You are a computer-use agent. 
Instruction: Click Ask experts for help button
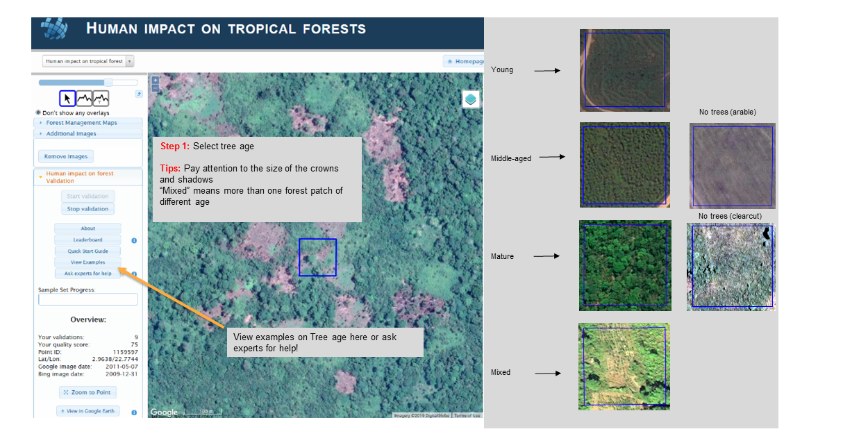(x=87, y=274)
